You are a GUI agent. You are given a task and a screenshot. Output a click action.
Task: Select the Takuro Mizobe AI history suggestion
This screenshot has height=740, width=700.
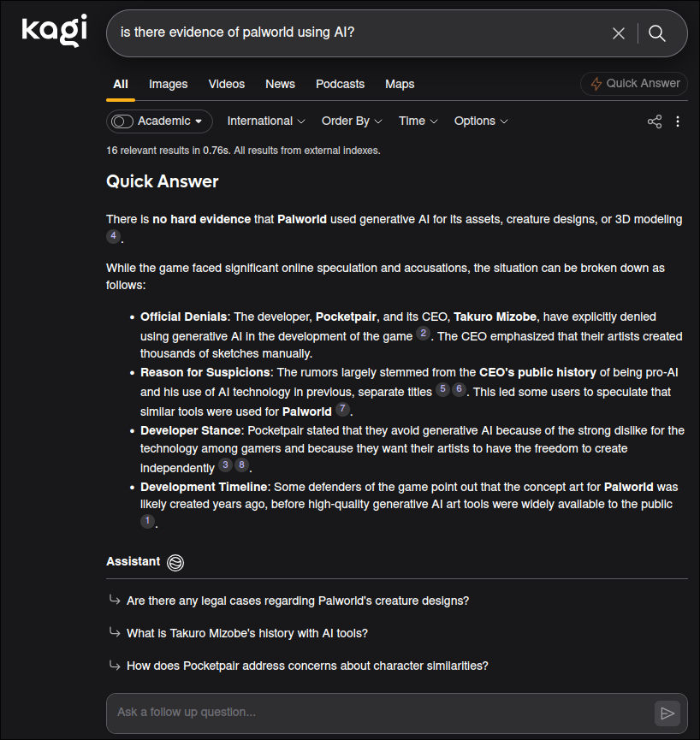click(x=246, y=633)
